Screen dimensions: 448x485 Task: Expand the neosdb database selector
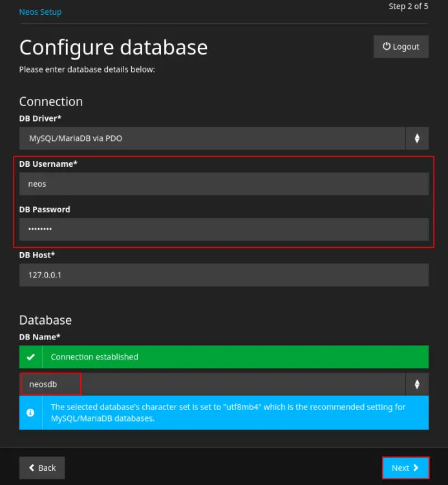(212, 384)
